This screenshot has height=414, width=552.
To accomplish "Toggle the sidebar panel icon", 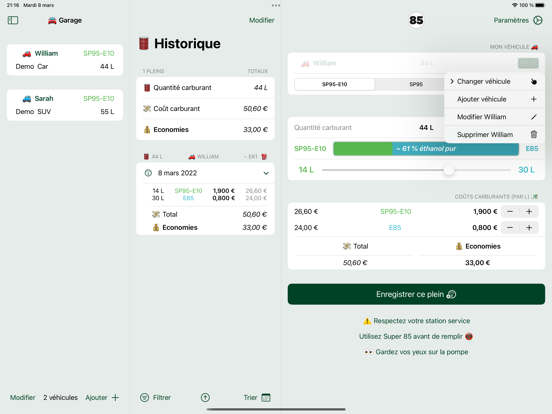I will pyautogui.click(x=13, y=20).
